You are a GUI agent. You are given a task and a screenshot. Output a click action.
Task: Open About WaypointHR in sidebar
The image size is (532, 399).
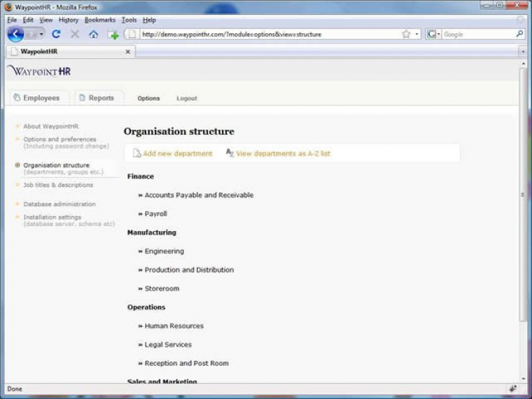(x=51, y=126)
